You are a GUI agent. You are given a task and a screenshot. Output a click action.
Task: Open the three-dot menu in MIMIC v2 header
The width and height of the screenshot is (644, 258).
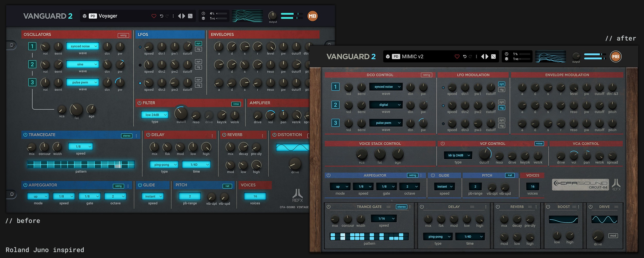click(476, 57)
